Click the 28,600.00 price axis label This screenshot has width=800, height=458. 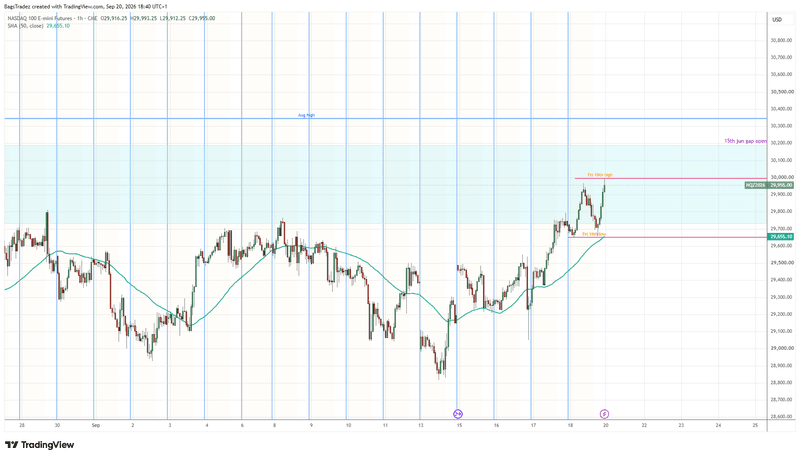pos(782,417)
